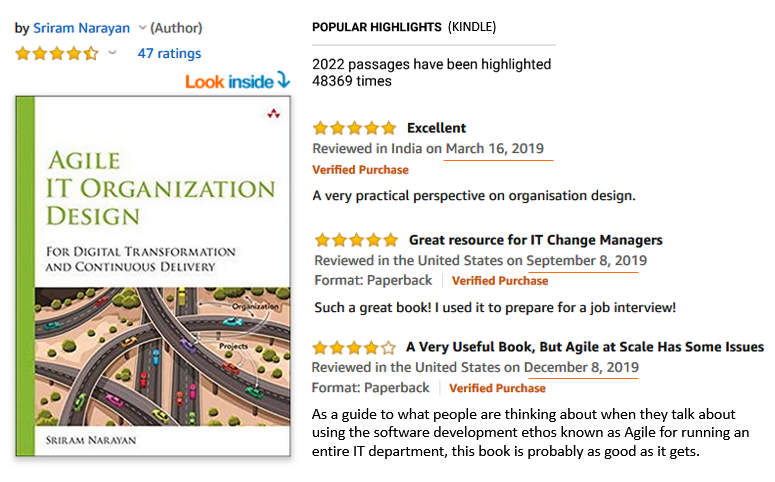Click the Look inside arrow icon
The image size is (775, 482).
point(283,80)
